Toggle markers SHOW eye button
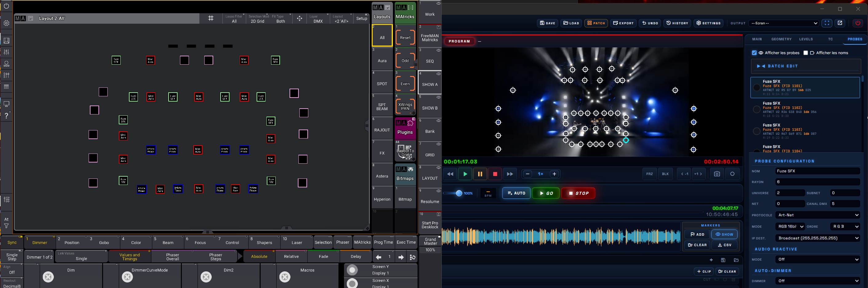This screenshot has height=288, width=868. (x=724, y=234)
